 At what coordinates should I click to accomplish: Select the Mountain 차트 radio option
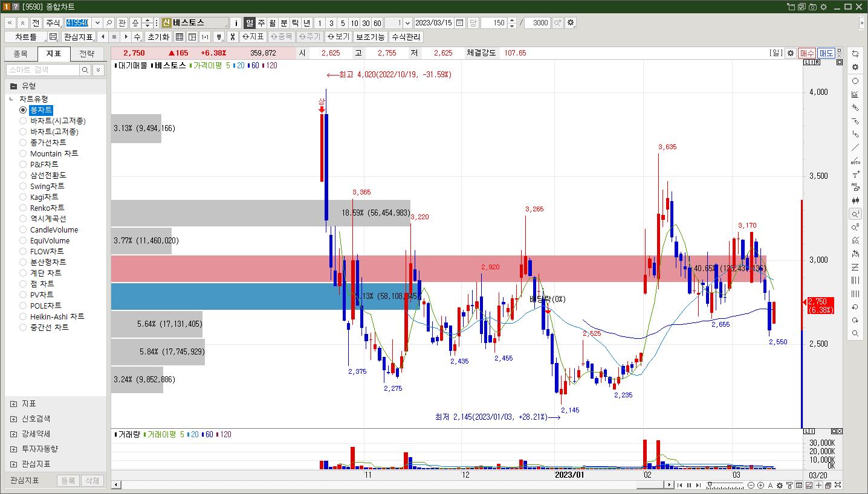pyautogui.click(x=23, y=153)
